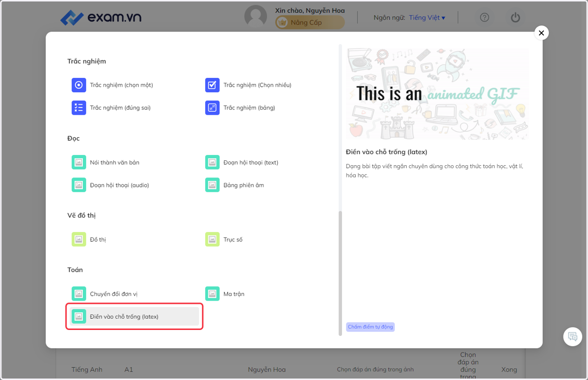Close the question type dialog
The height and width of the screenshot is (380, 588).
tap(541, 33)
